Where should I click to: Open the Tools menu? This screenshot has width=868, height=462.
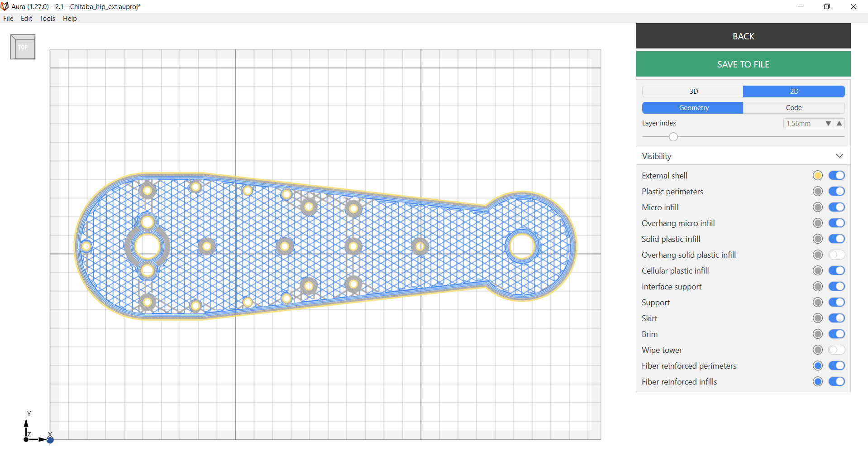[47, 19]
